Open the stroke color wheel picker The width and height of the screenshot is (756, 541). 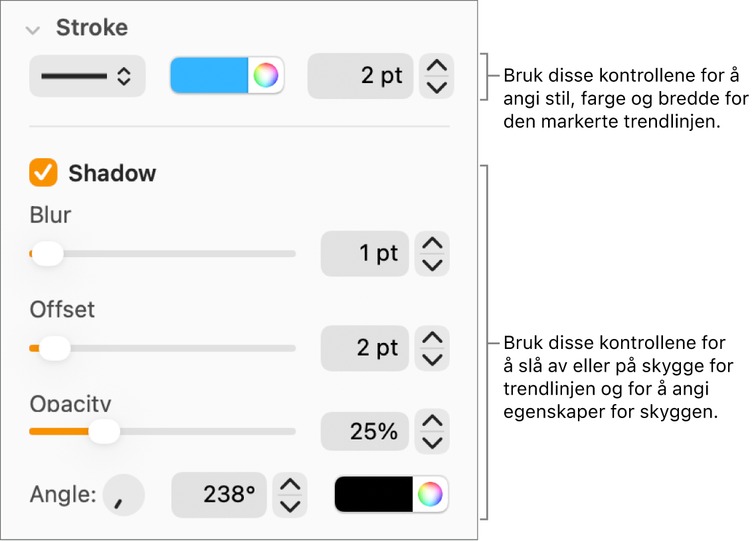coord(266,75)
